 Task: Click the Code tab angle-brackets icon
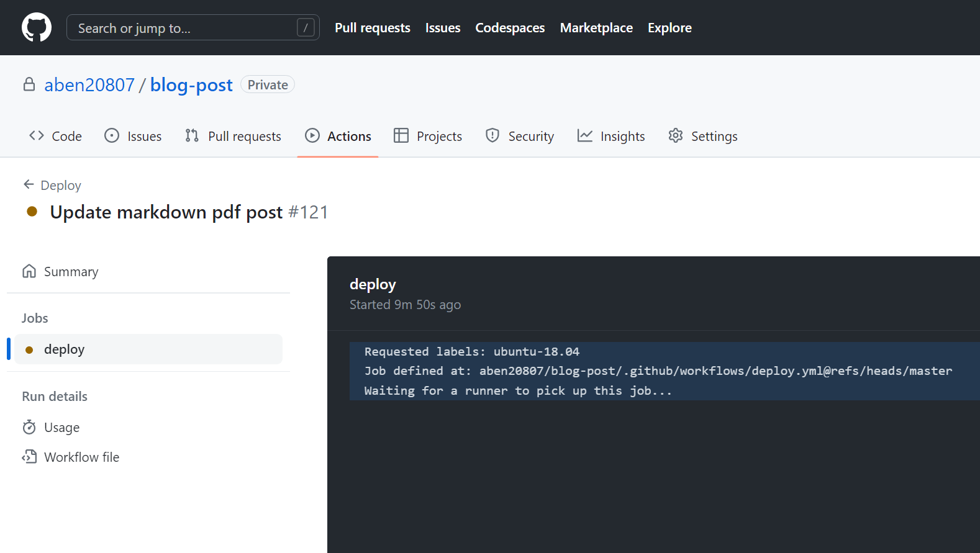point(37,135)
